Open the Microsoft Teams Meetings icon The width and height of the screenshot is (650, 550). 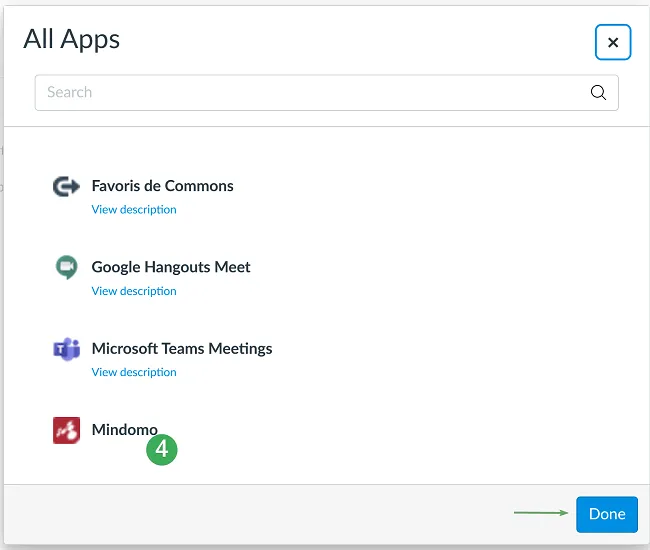coord(66,349)
